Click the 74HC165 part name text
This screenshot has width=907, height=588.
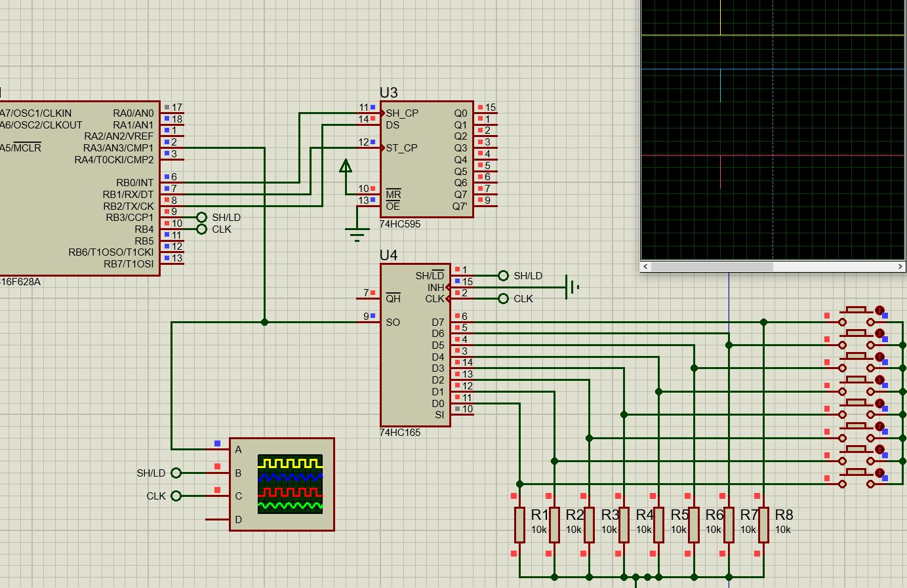tap(400, 433)
